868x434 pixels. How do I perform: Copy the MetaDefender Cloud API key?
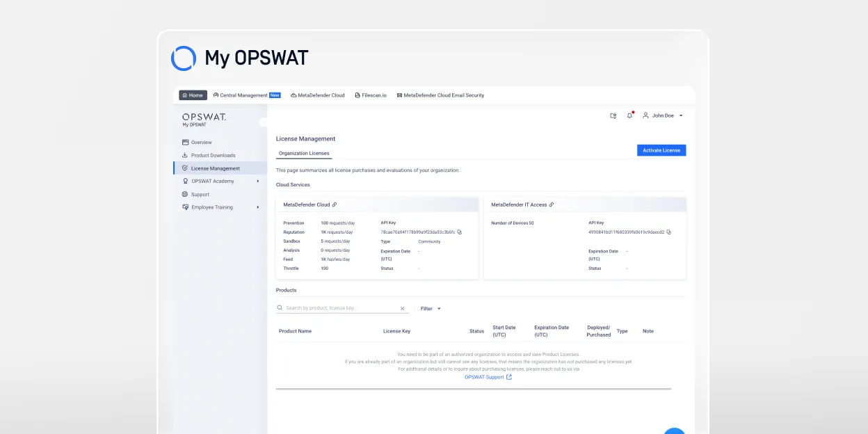point(459,232)
